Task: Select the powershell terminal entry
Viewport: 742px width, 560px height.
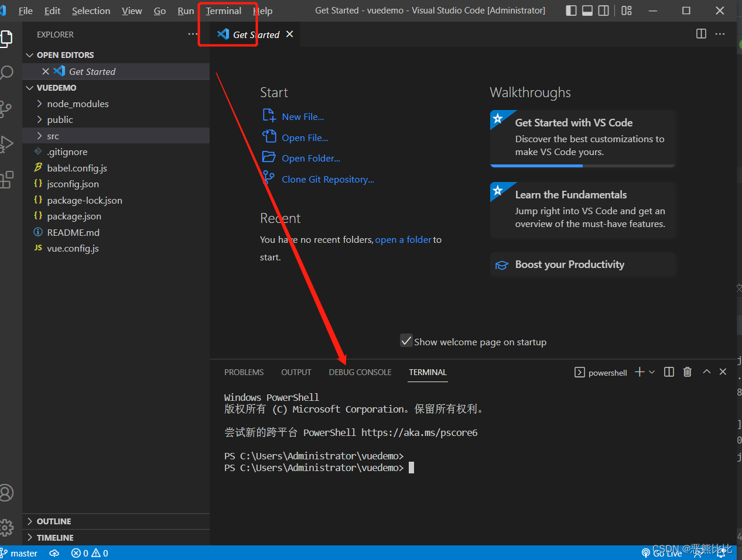Action: coord(601,373)
